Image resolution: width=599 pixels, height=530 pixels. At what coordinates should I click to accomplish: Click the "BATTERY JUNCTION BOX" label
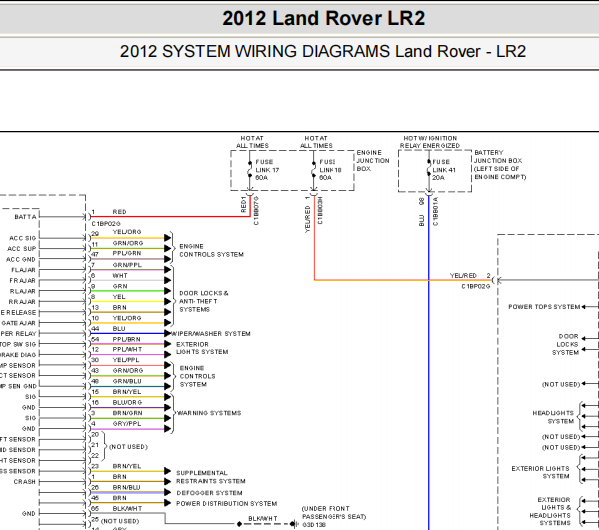point(498,157)
